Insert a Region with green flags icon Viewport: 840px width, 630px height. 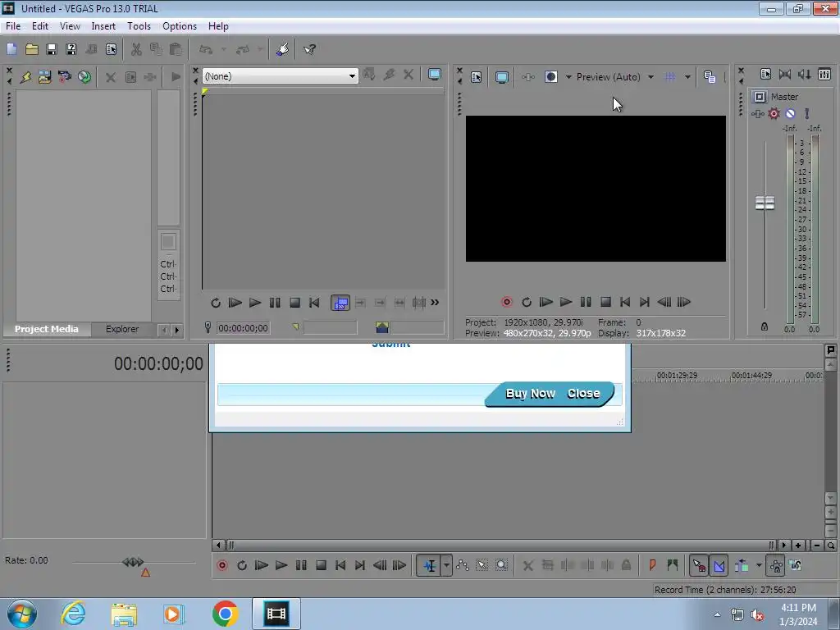(673, 565)
